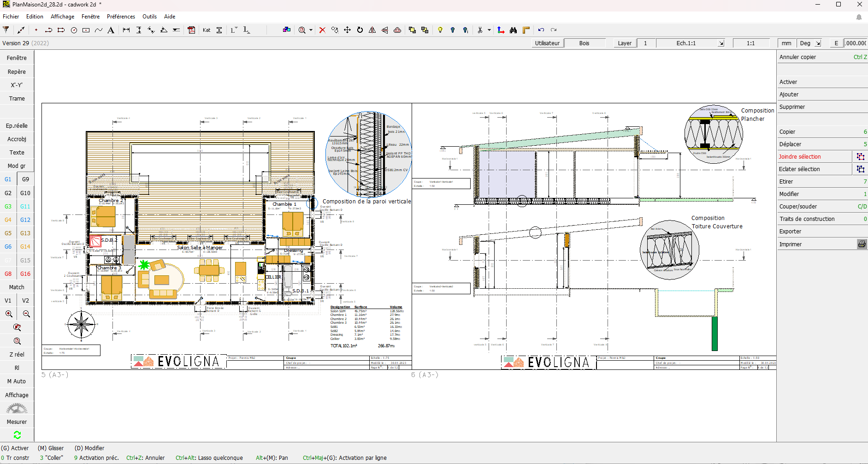Open the Préférences menu

pyautogui.click(x=121, y=17)
